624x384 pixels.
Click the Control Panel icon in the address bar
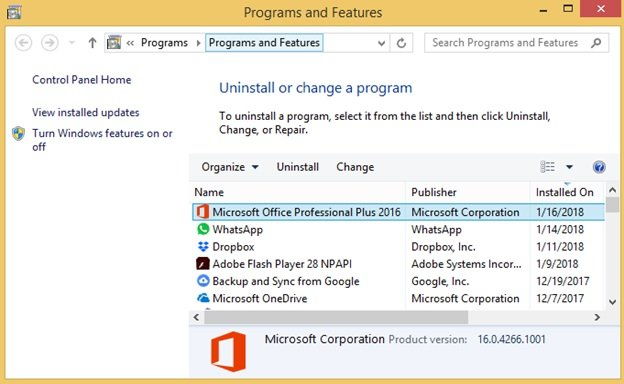[114, 42]
